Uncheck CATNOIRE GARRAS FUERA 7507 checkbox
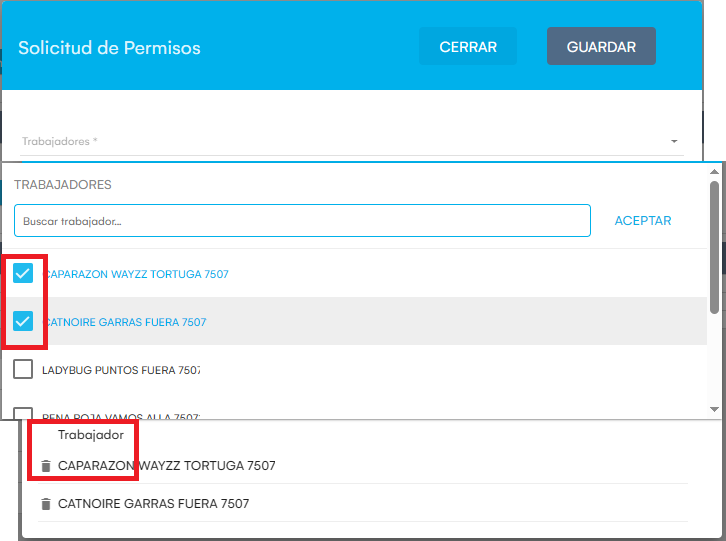The image size is (726, 541). [x=24, y=321]
